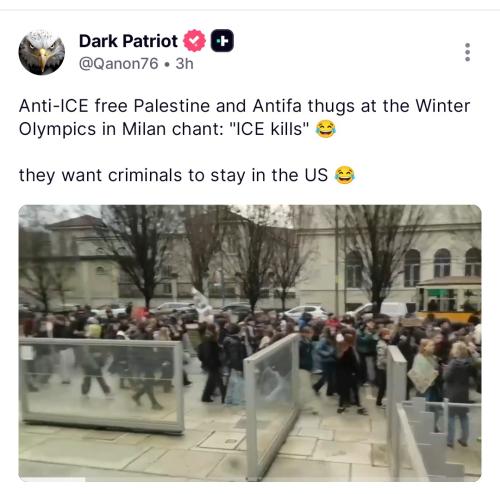Click the black plus badge beside name
Screen dimensions: 500x494
coord(222,41)
